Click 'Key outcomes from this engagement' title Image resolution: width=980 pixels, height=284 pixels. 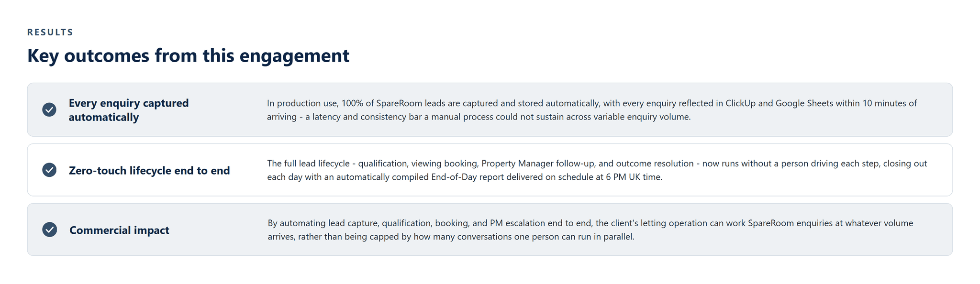point(188,55)
